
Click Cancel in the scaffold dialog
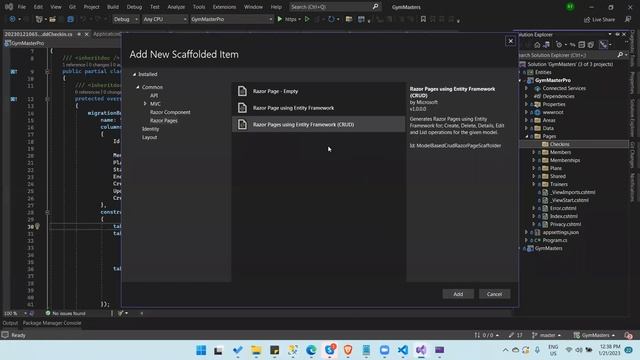[494, 294]
